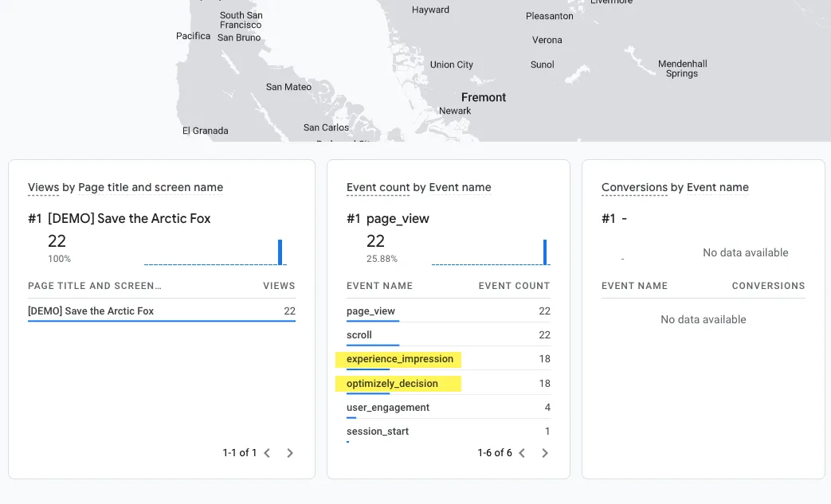Select the page_view row in event table
This screenshot has width=831, height=504.
449,311
